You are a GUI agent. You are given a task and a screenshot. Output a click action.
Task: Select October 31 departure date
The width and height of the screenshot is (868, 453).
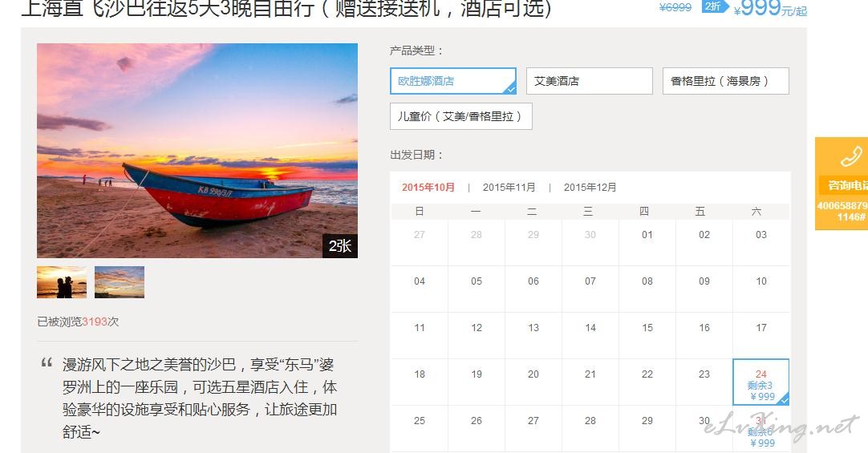pyautogui.click(x=761, y=429)
